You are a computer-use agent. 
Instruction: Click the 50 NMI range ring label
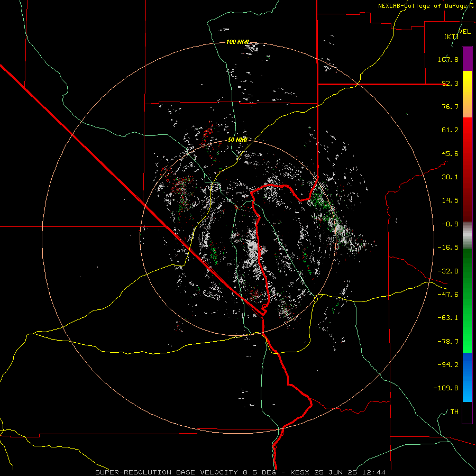(237, 140)
